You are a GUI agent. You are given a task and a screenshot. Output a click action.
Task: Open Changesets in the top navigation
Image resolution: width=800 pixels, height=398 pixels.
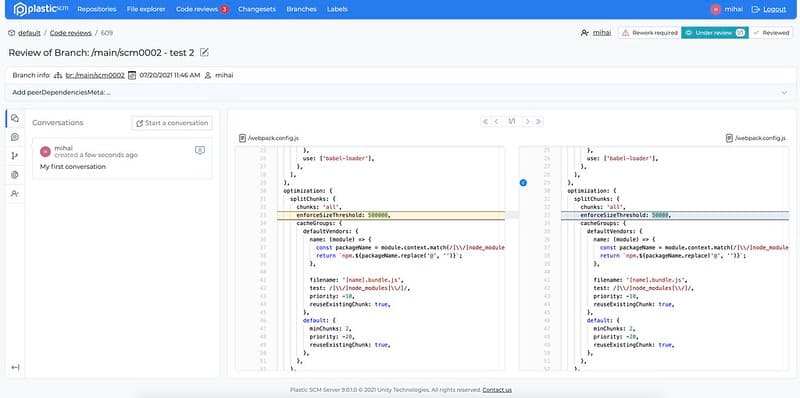pos(257,9)
